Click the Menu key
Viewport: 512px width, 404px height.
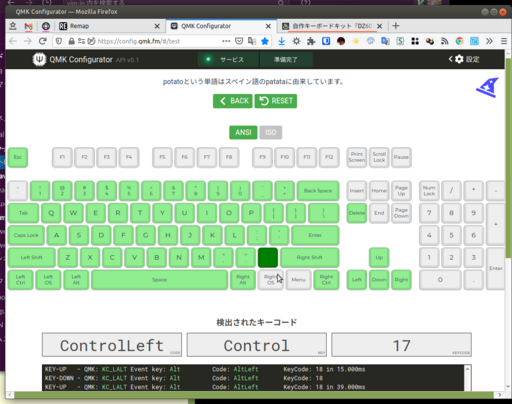(x=299, y=280)
